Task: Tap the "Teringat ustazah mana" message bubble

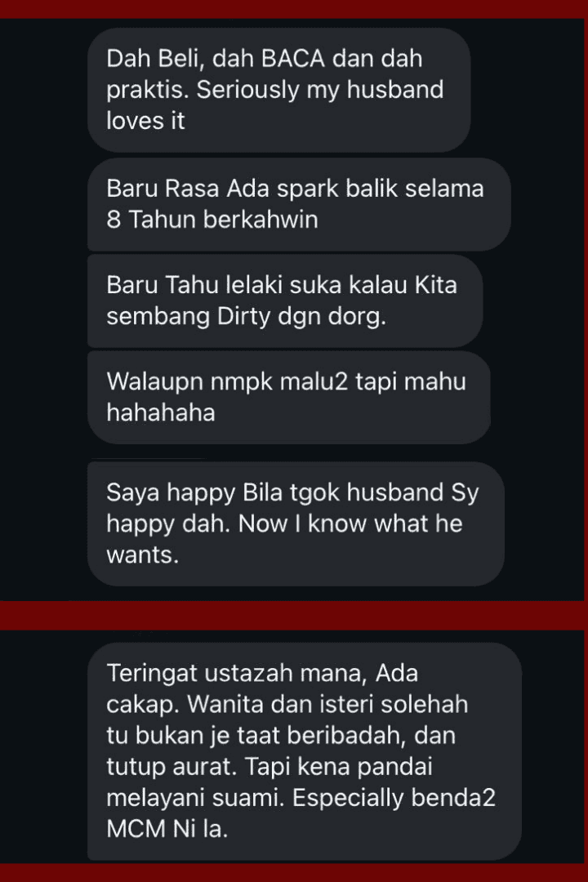Action: point(305,751)
